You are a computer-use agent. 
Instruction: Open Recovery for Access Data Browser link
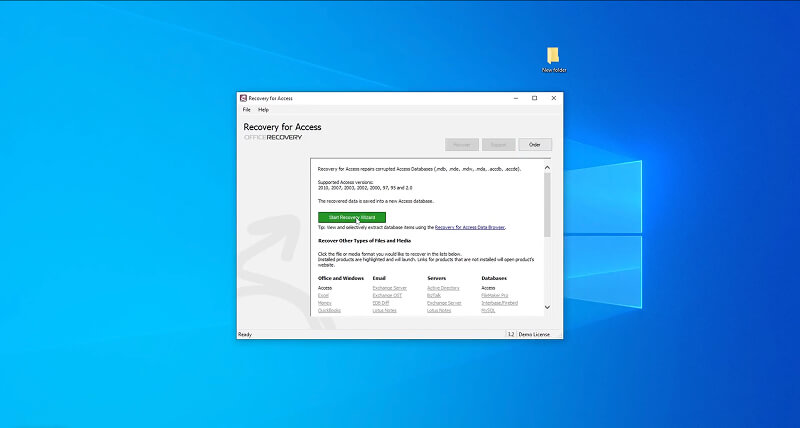[469, 227]
